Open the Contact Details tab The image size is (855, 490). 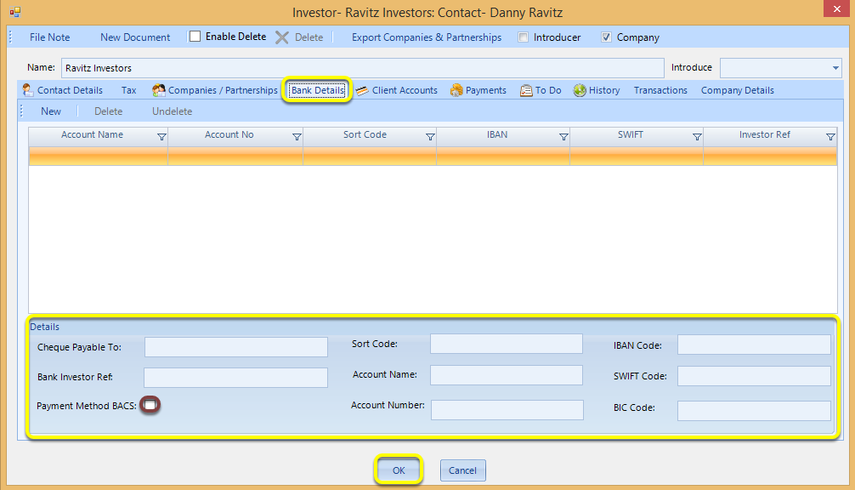(x=62, y=90)
